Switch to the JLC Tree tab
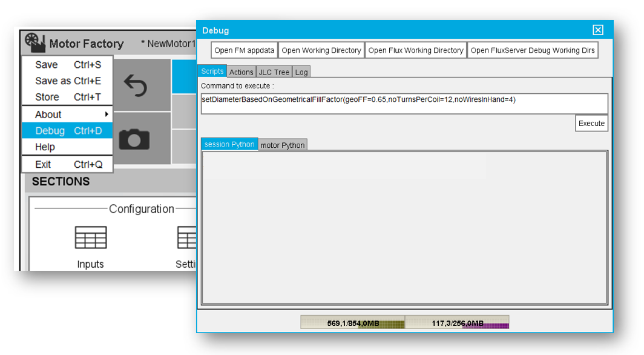 (274, 72)
